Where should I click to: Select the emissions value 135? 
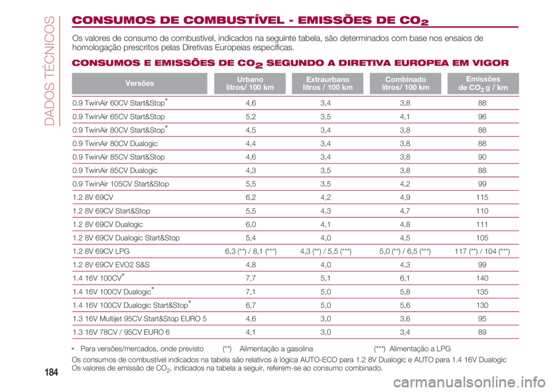(x=482, y=292)
